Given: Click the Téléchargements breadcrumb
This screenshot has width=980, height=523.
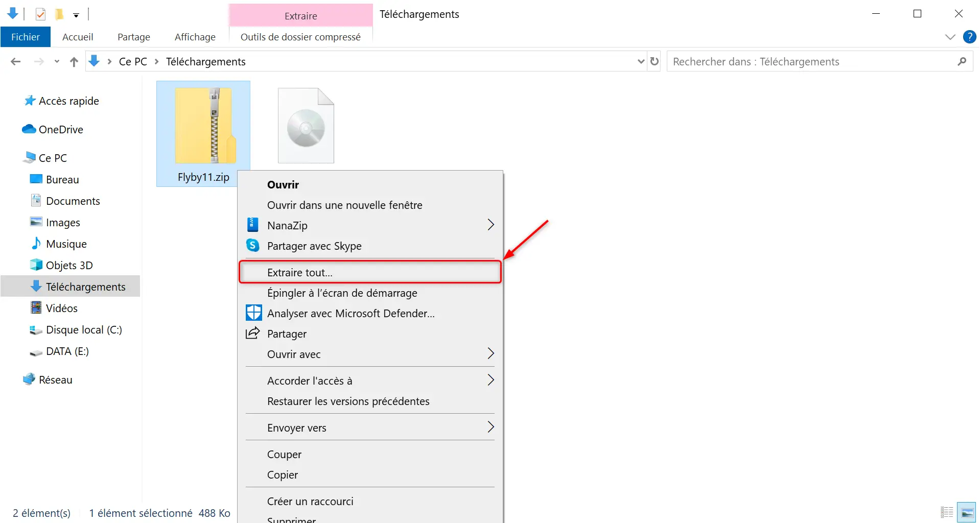Looking at the screenshot, I should pyautogui.click(x=206, y=62).
